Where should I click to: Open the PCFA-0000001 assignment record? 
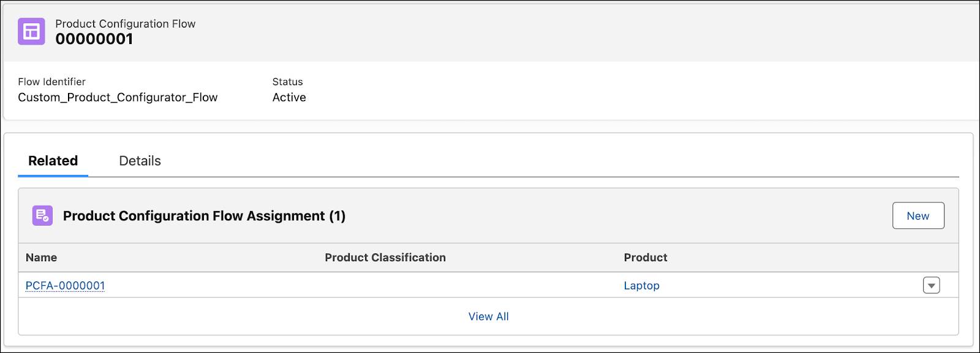click(x=66, y=286)
